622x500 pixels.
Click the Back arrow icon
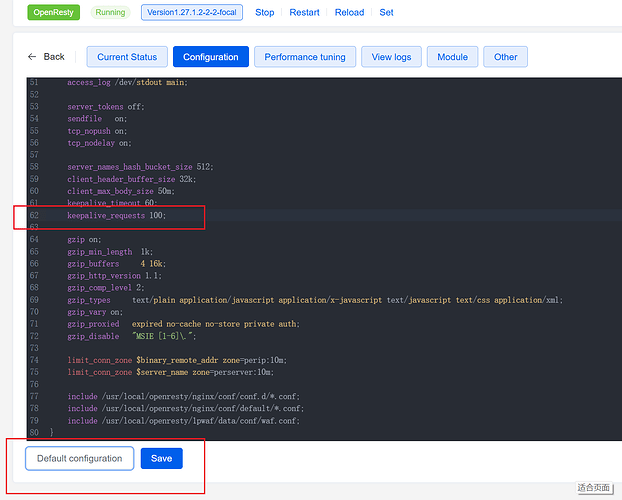32,57
